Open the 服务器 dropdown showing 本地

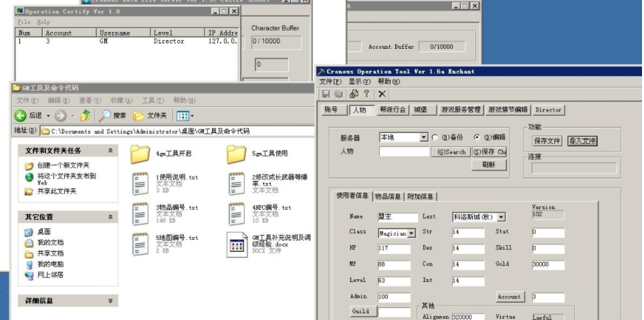click(423, 138)
